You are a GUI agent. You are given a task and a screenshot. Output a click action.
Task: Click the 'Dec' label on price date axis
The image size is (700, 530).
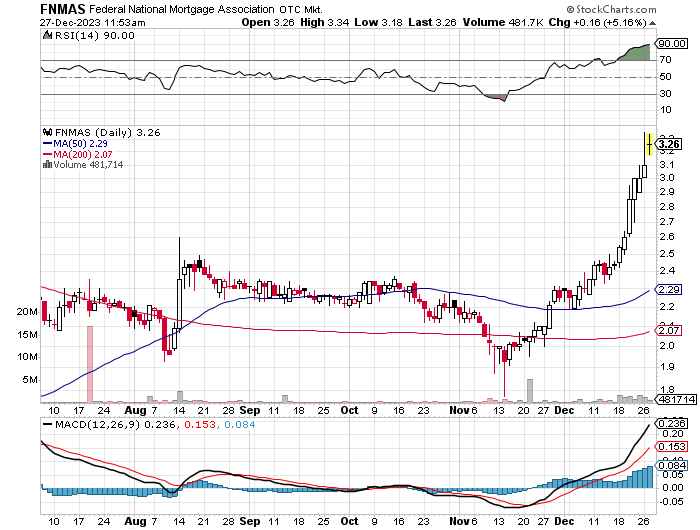[x=564, y=410]
